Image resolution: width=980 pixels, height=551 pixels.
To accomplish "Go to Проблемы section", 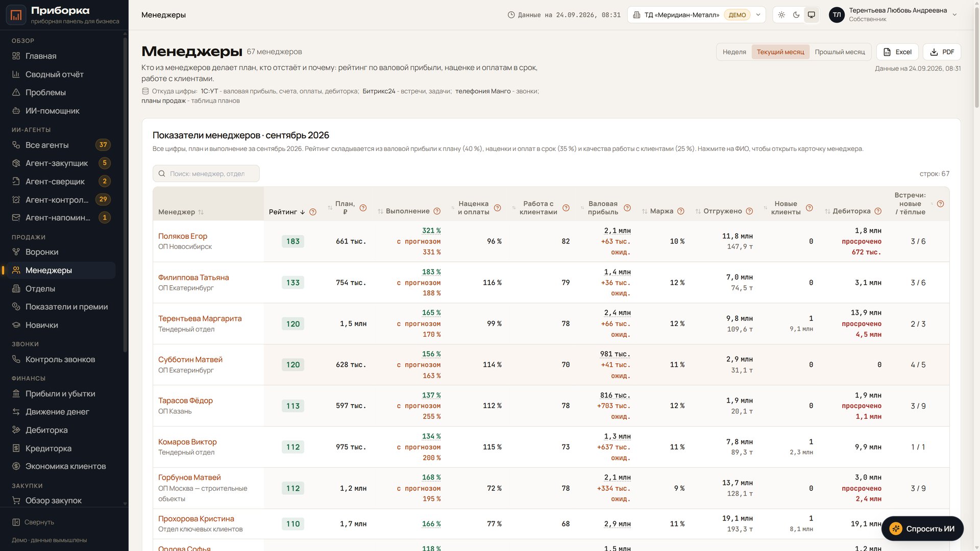I will point(61,92).
